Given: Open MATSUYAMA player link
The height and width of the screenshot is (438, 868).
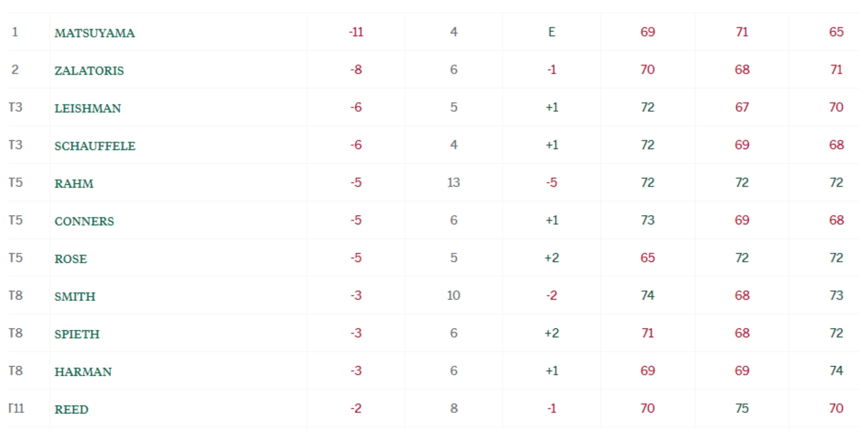Looking at the screenshot, I should [x=94, y=33].
